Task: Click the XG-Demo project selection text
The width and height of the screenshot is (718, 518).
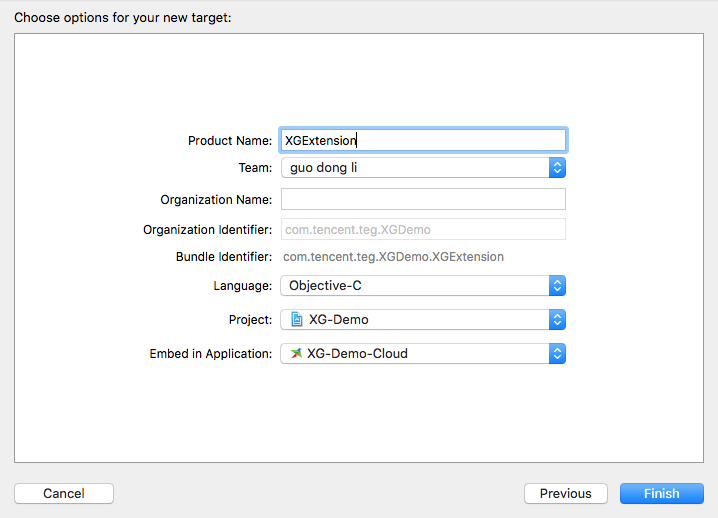Action: [339, 320]
